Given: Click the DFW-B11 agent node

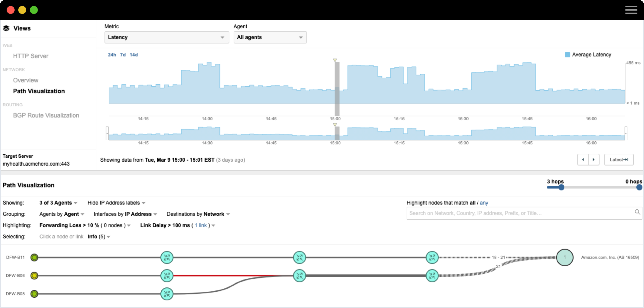Looking at the screenshot, I should (x=34, y=258).
